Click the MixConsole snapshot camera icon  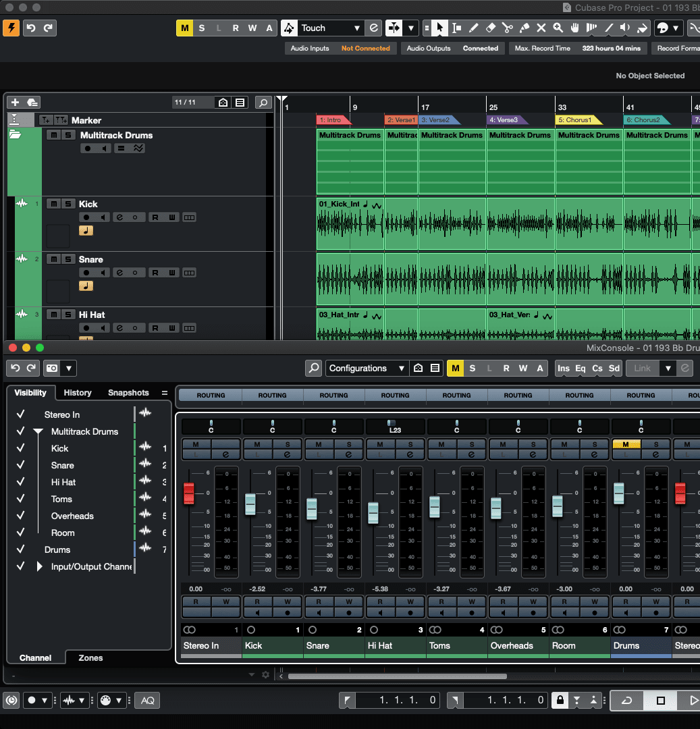coord(51,368)
